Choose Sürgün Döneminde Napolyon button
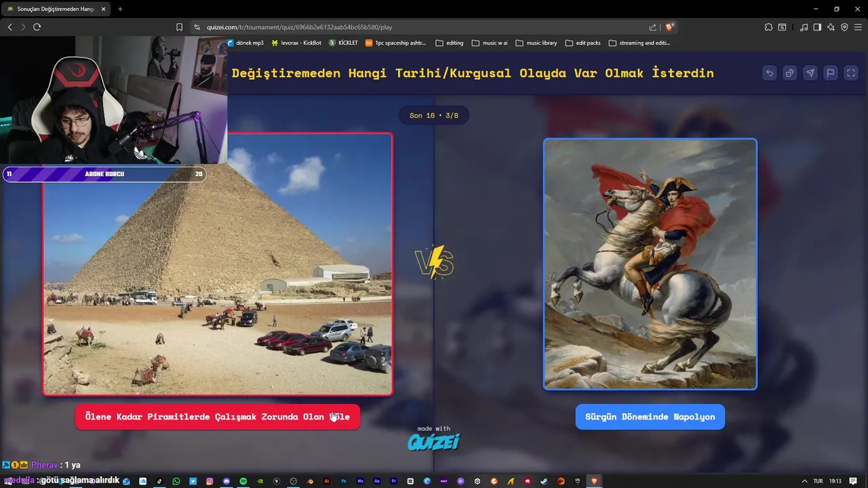 click(x=650, y=417)
